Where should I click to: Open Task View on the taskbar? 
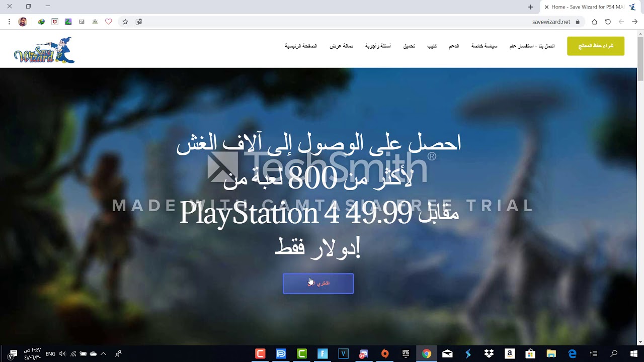594,354
